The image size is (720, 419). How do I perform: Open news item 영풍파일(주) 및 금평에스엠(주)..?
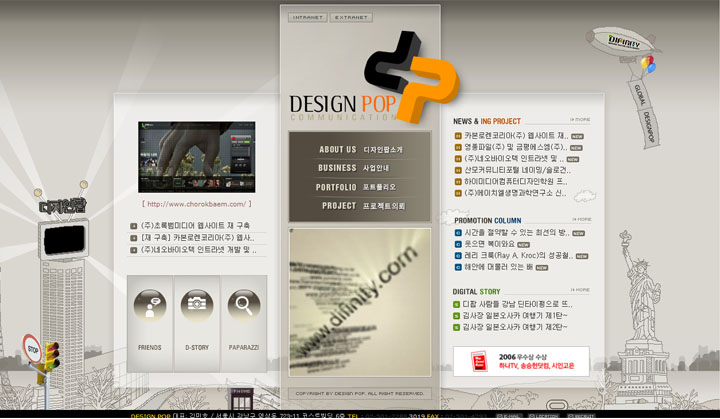pyautogui.click(x=516, y=147)
